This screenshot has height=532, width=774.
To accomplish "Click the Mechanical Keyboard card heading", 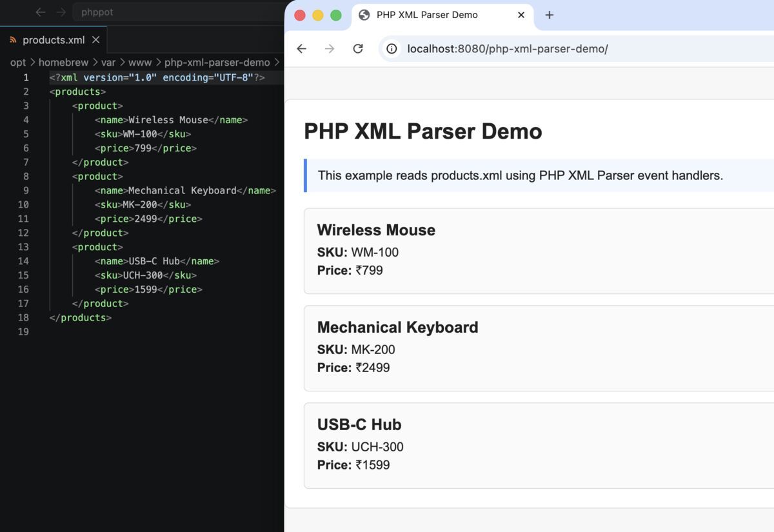I will pos(398,328).
